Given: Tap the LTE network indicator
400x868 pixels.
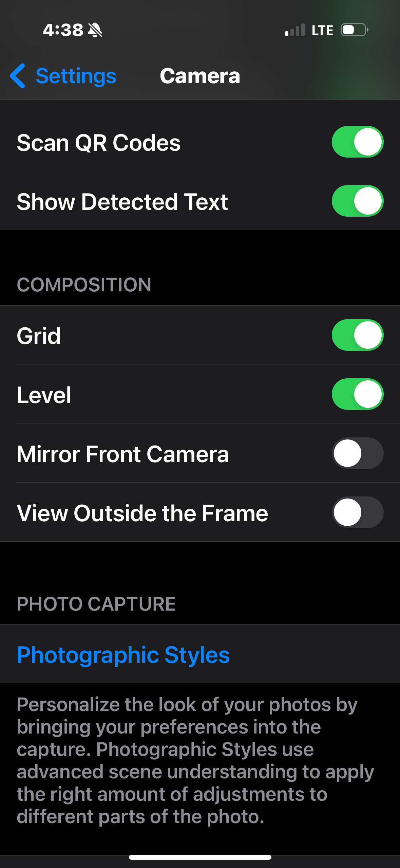Looking at the screenshot, I should click(x=322, y=31).
